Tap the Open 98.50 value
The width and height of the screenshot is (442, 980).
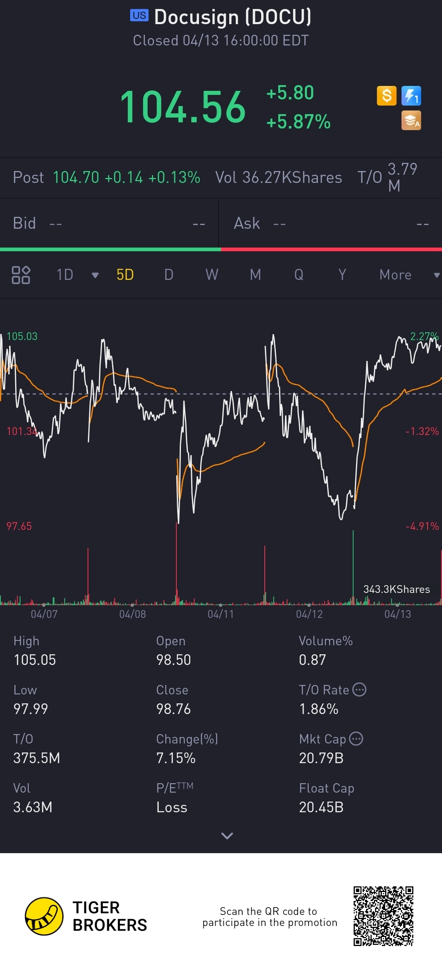coord(174,660)
